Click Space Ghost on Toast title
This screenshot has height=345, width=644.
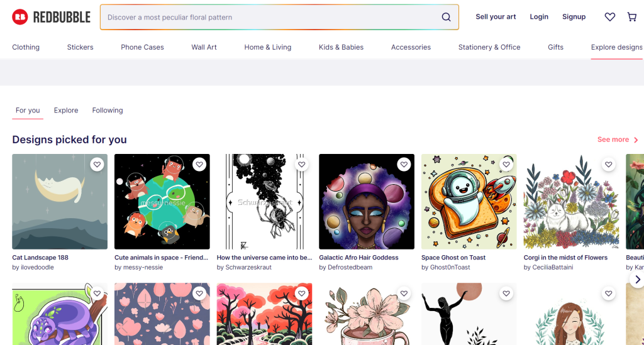click(x=453, y=258)
